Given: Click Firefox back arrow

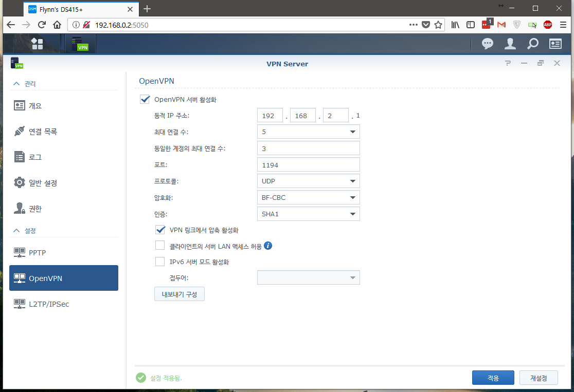Looking at the screenshot, I should coord(11,25).
